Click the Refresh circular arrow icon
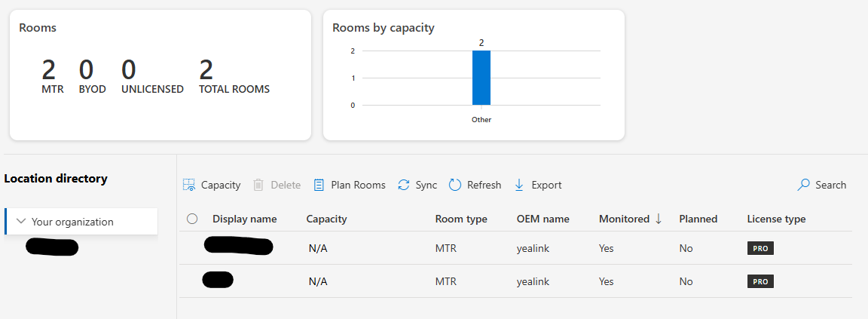868x319 pixels. pos(455,185)
